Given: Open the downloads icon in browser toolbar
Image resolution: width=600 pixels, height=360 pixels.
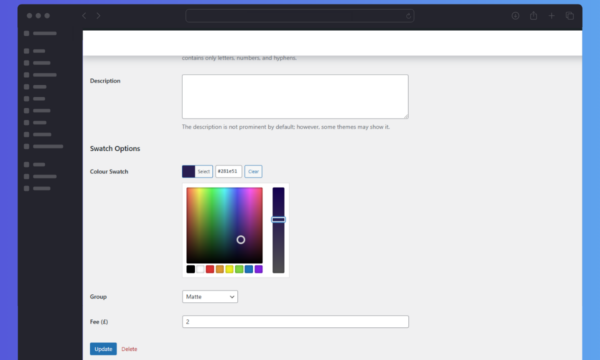Looking at the screenshot, I should 515,16.
